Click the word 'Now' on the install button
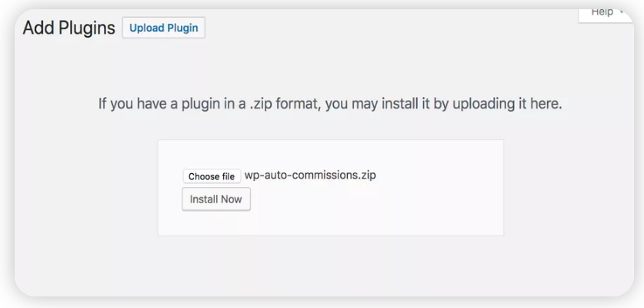This screenshot has width=644, height=308. pos(232,199)
